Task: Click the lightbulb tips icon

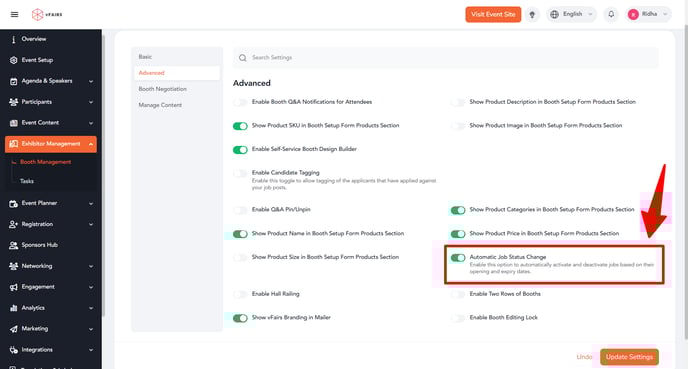Action: coord(532,14)
